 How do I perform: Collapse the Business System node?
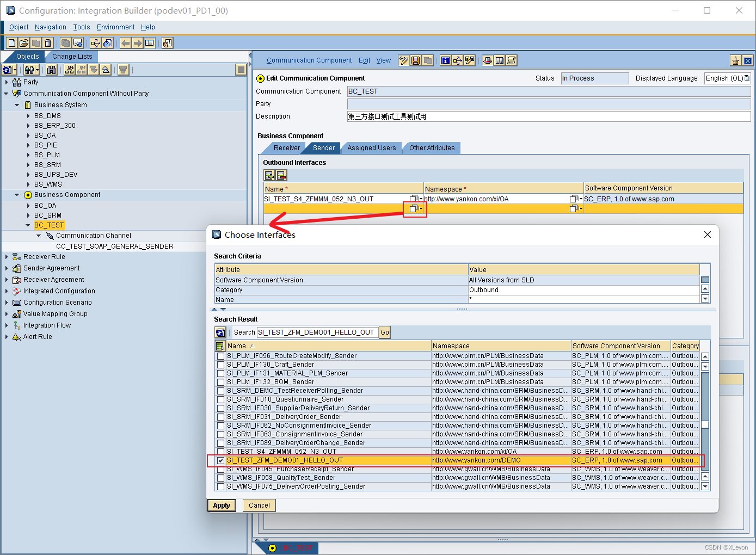point(17,105)
